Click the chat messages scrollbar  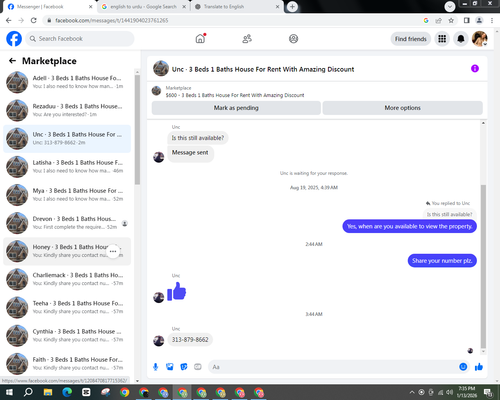pyautogui.click(x=483, y=267)
